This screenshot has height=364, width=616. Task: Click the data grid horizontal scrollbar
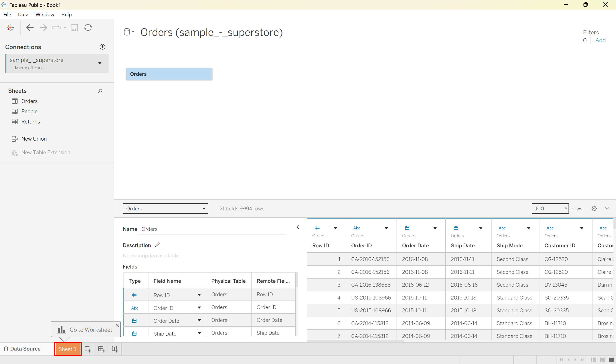tap(355, 341)
